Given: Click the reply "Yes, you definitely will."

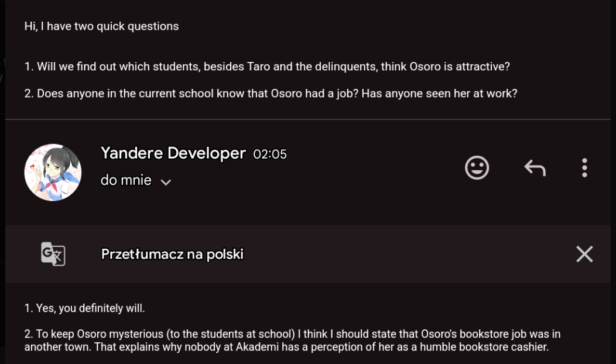Looking at the screenshot, I should tap(84, 308).
